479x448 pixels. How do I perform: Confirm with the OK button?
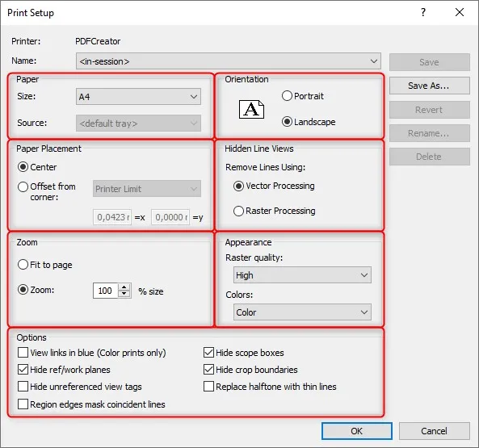pos(357,431)
